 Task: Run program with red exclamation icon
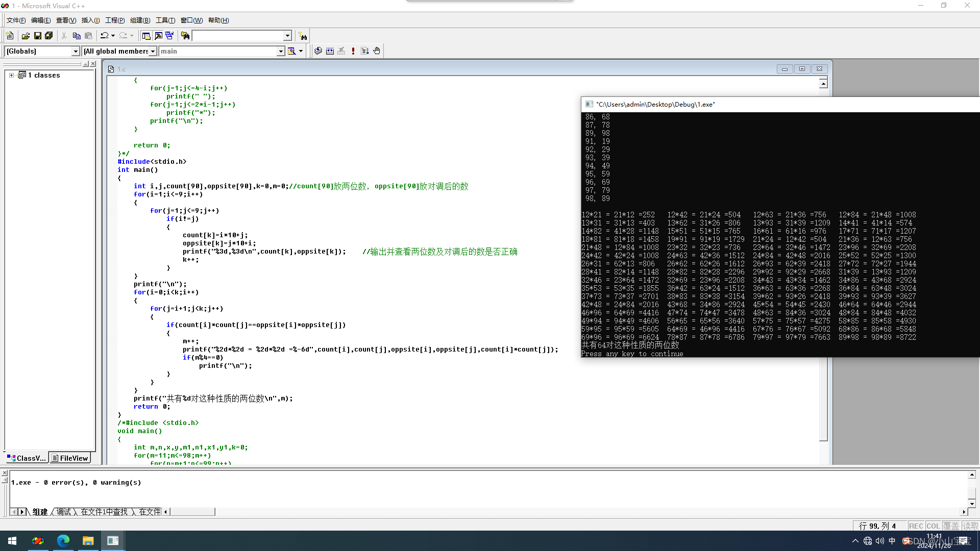click(x=353, y=51)
